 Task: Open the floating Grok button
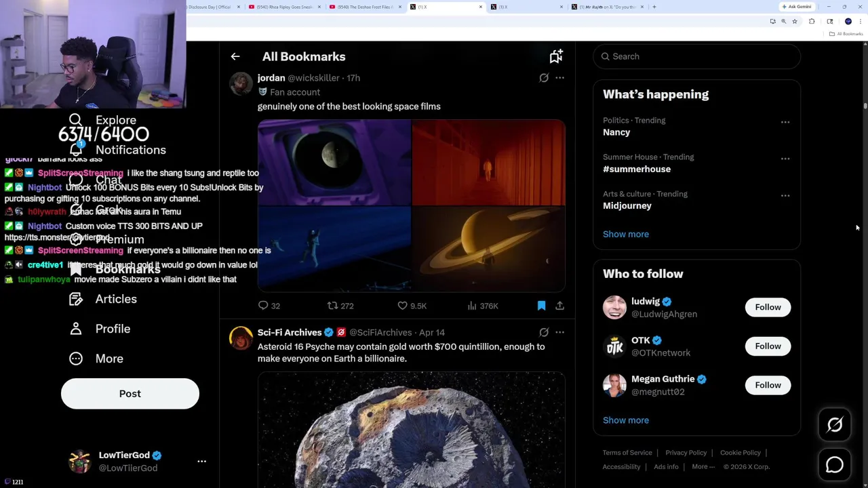835,425
